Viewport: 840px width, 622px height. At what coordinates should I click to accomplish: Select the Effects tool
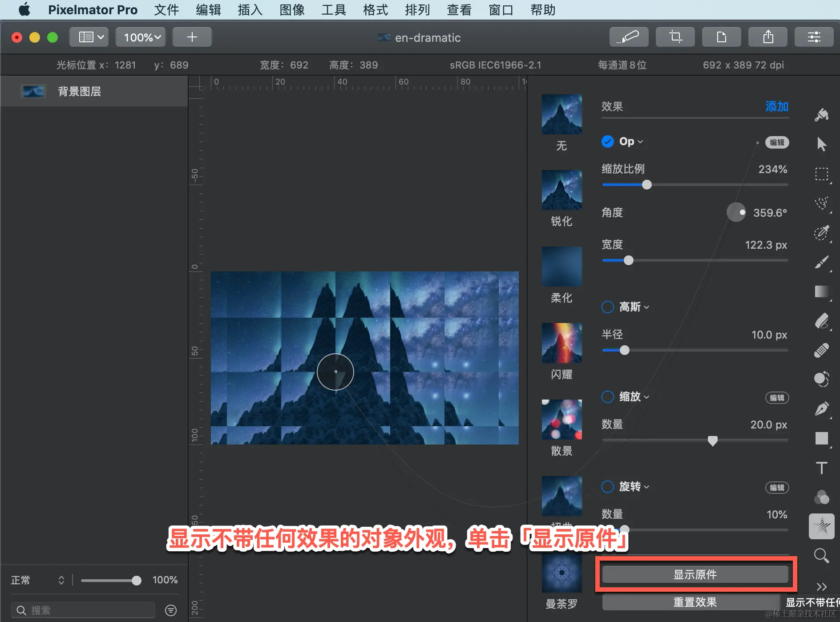pos(821,526)
